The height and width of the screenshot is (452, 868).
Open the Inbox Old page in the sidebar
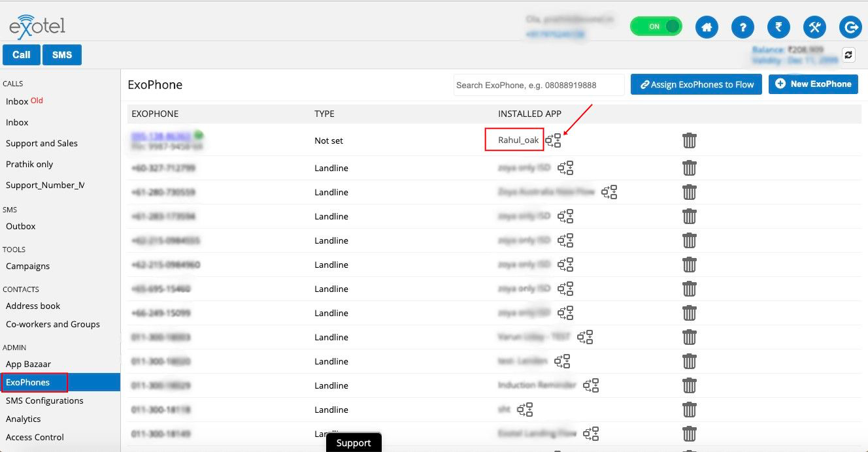25,101
